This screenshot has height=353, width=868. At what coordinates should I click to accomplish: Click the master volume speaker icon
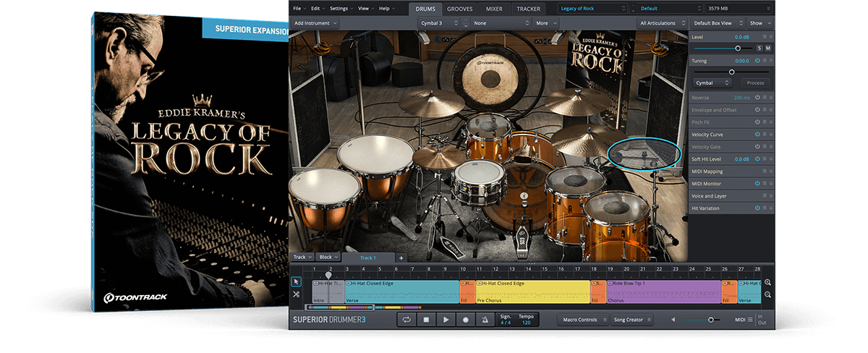coord(673,320)
